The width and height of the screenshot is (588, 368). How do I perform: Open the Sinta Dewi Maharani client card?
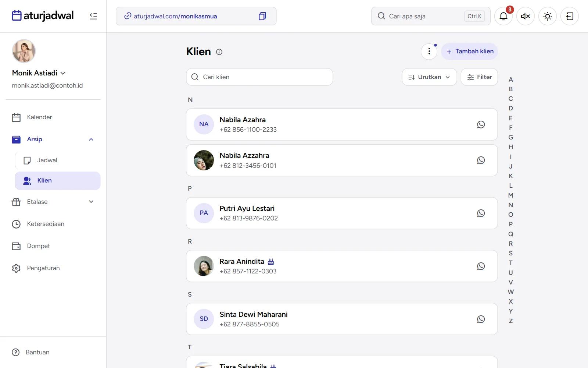[x=342, y=319]
